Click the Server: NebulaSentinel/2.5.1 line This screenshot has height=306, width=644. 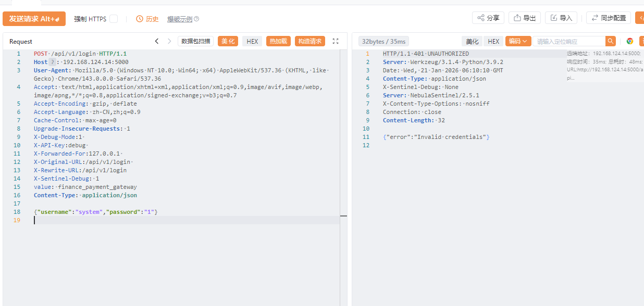431,95
